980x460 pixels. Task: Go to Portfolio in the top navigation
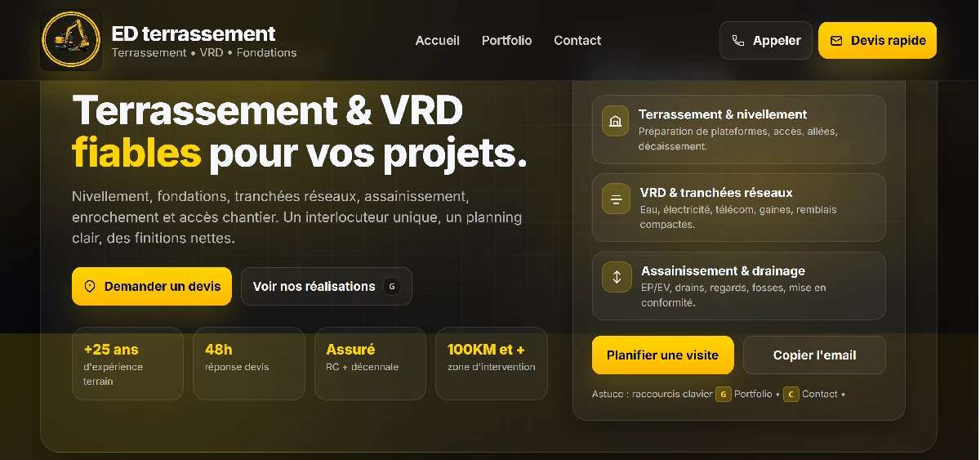click(506, 40)
